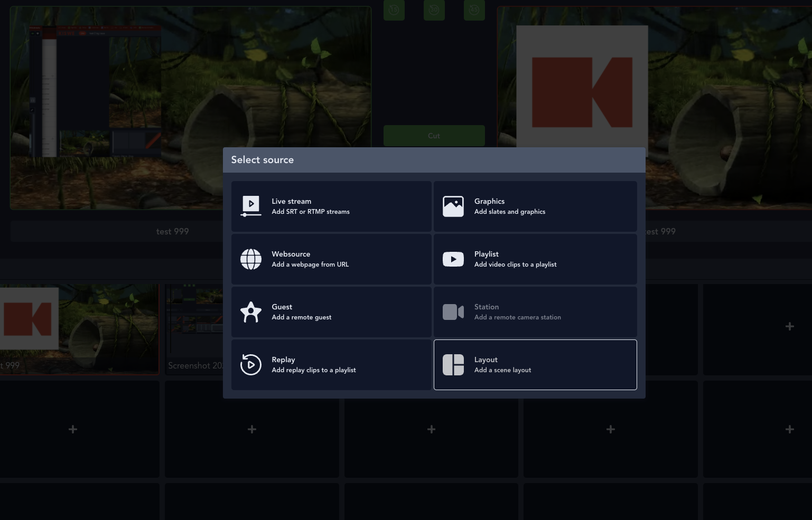Choose 'Add replay clips to a playlist' text
This screenshot has width=812, height=520.
314,370
